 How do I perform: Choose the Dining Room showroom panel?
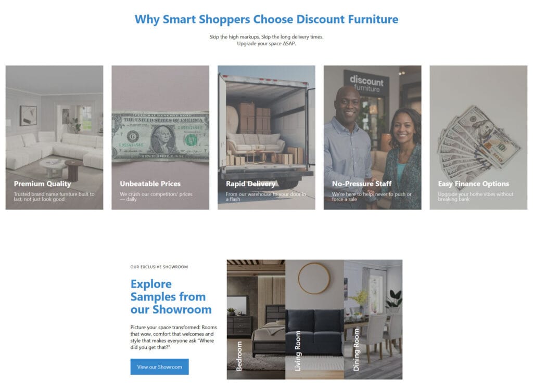pyautogui.click(x=373, y=319)
